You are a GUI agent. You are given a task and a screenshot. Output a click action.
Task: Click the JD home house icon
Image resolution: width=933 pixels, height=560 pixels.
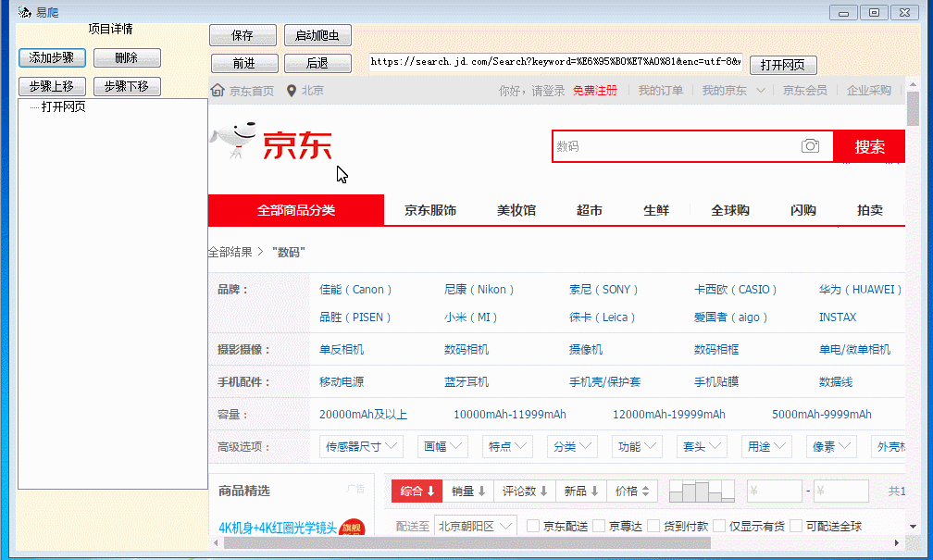coord(218,91)
